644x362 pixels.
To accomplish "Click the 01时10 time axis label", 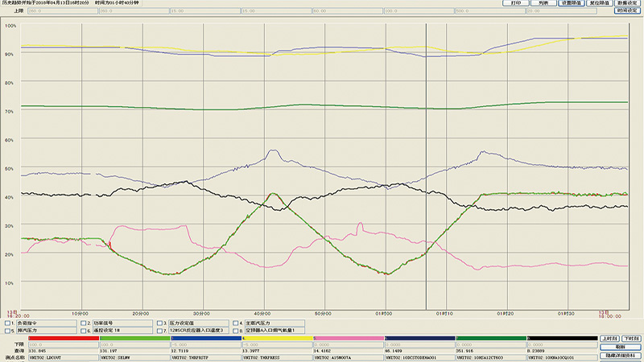I will (444, 314).
